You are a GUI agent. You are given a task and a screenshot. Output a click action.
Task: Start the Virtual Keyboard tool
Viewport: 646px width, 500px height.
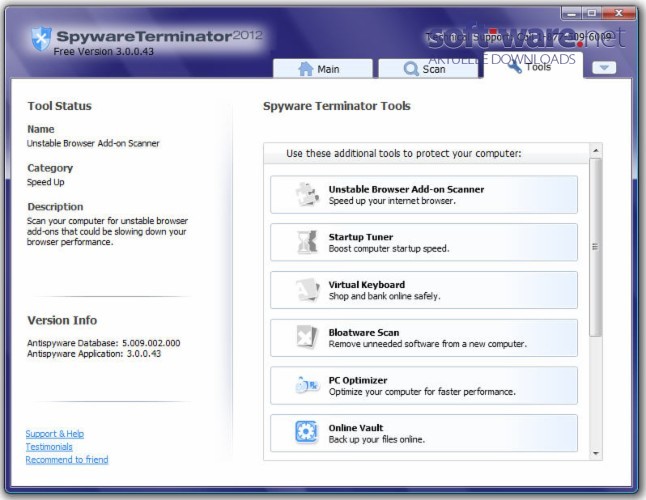click(x=424, y=290)
